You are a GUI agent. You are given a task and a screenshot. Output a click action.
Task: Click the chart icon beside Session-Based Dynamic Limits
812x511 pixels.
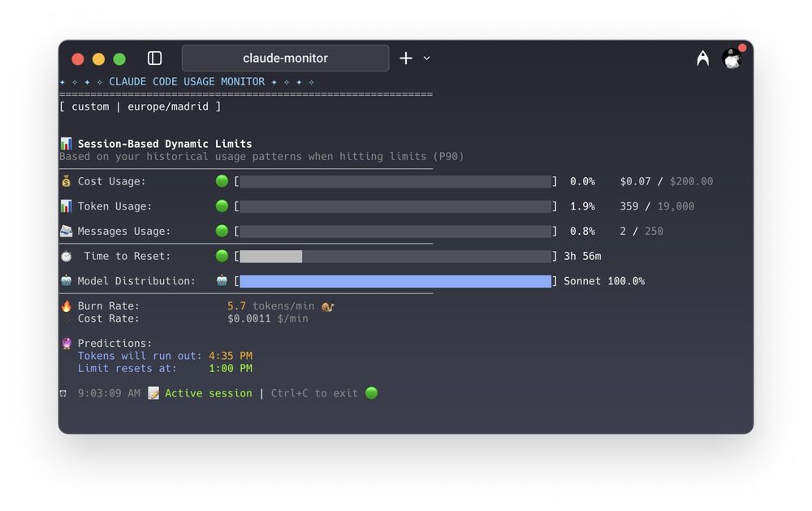point(67,144)
